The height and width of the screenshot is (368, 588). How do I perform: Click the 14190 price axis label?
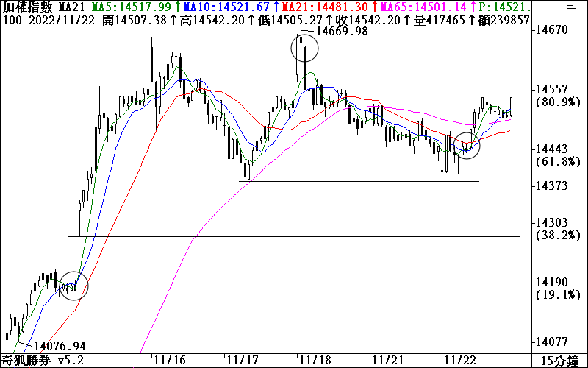tap(551, 283)
